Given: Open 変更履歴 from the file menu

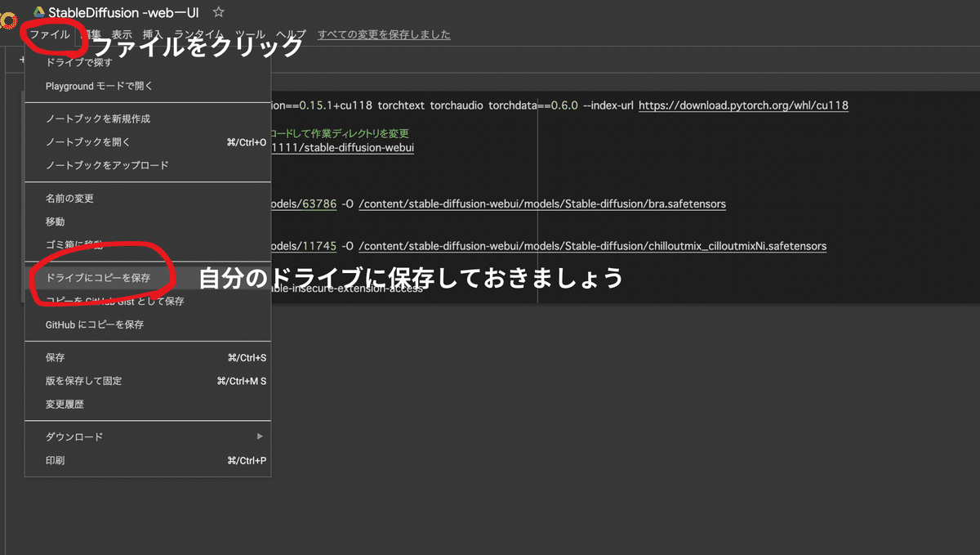Looking at the screenshot, I should [147, 404].
